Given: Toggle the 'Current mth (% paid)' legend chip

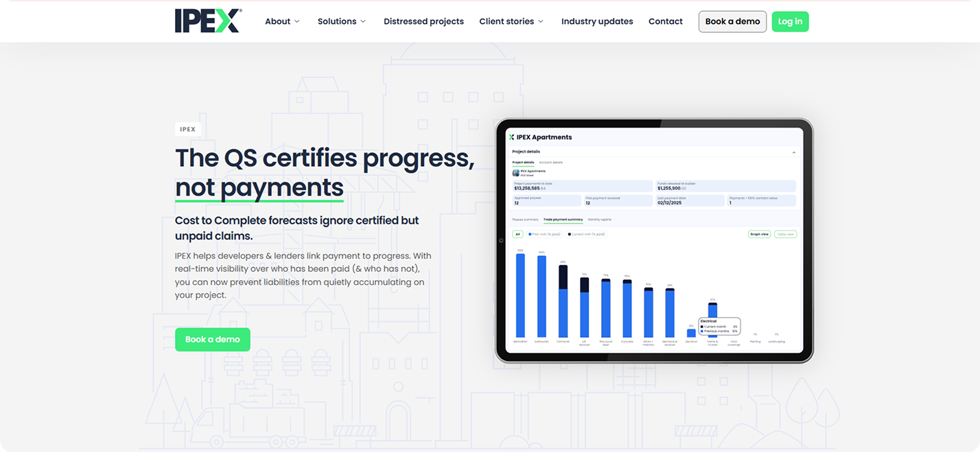Looking at the screenshot, I should pos(587,234).
